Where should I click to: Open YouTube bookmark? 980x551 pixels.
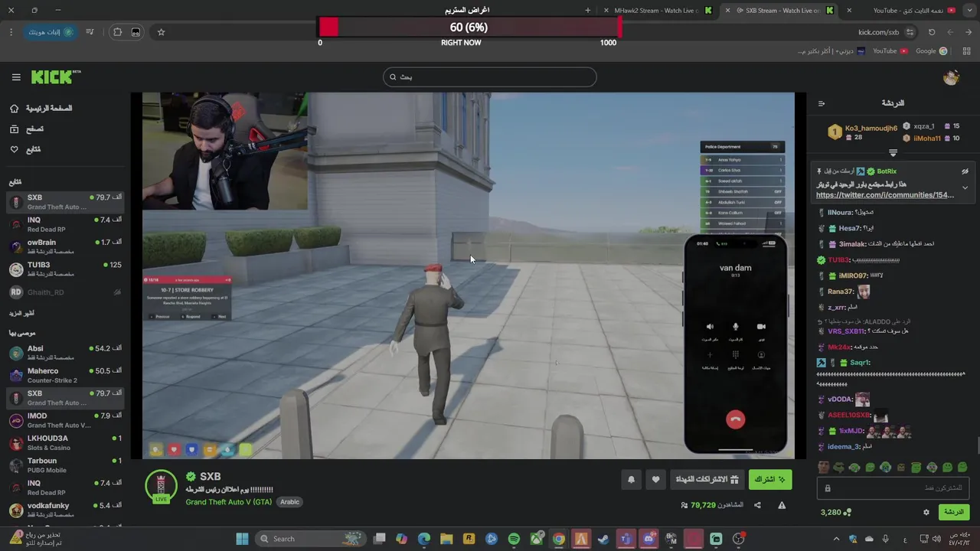(889, 51)
